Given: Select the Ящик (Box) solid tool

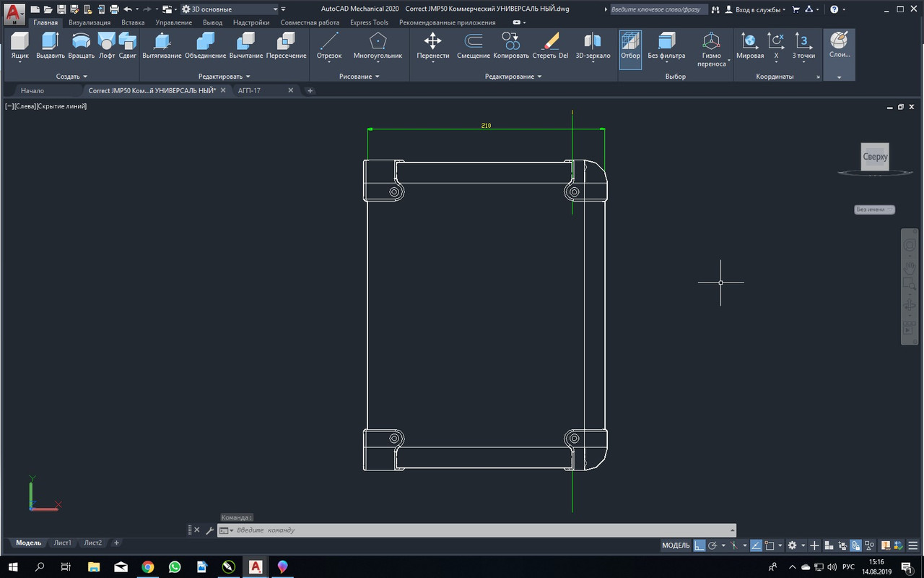Looking at the screenshot, I should point(19,46).
